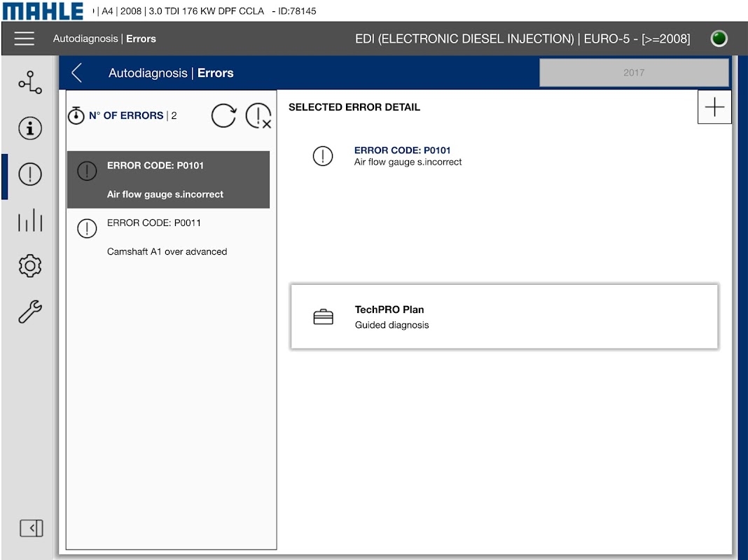Click the stopwatch icon next to N° of errors
748x560 pixels.
[x=76, y=115]
